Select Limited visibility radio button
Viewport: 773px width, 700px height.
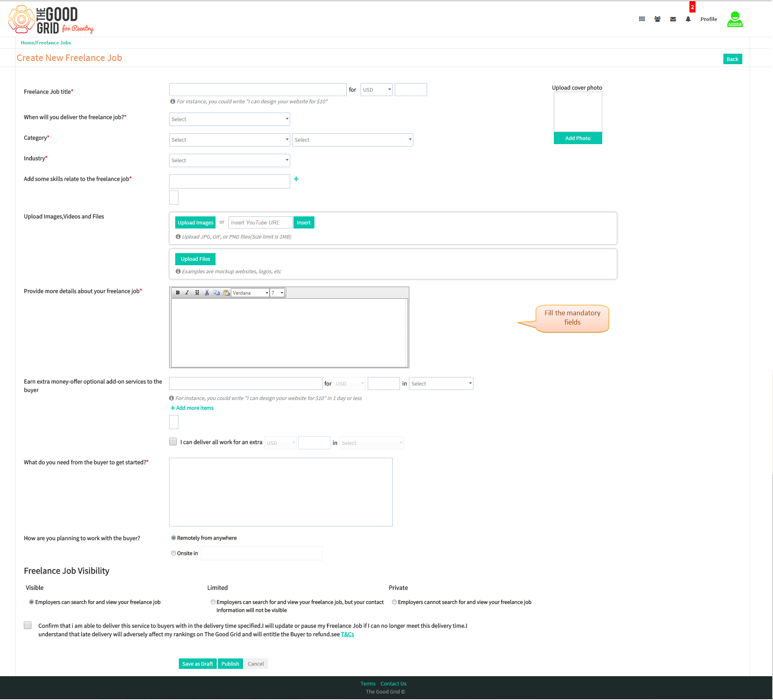pos(213,602)
